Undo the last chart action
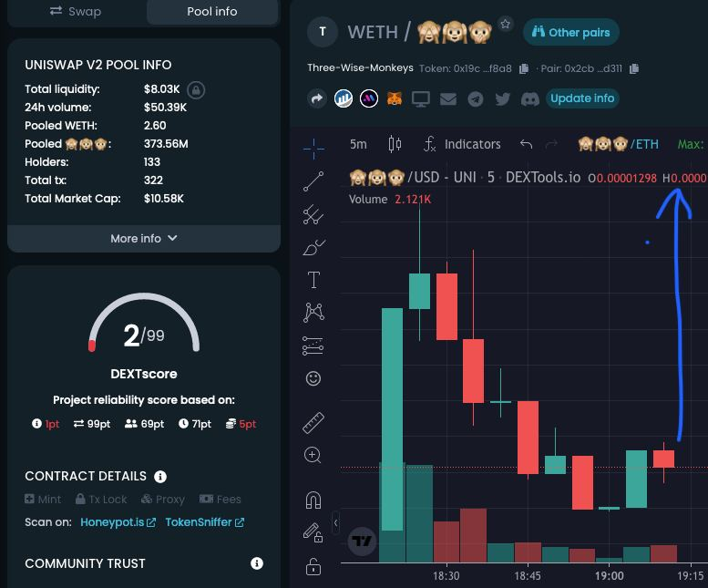The height and width of the screenshot is (588, 708). (x=526, y=144)
